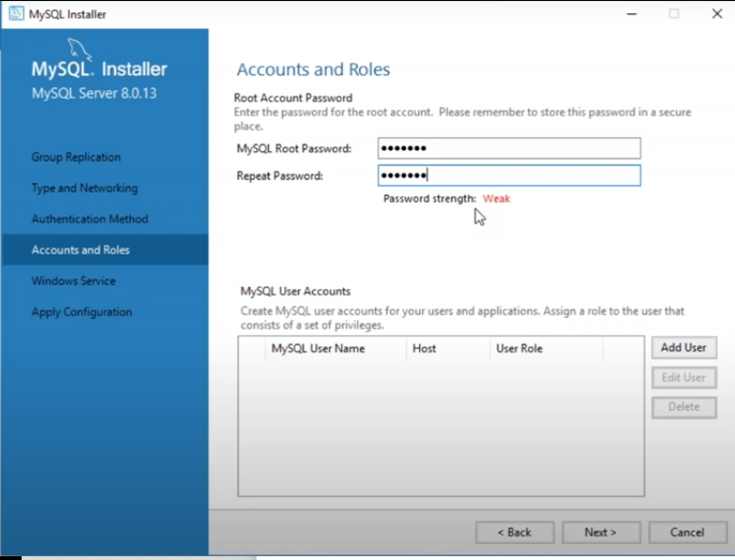Click into the Repeat Password field
The image size is (735, 560).
(508, 176)
